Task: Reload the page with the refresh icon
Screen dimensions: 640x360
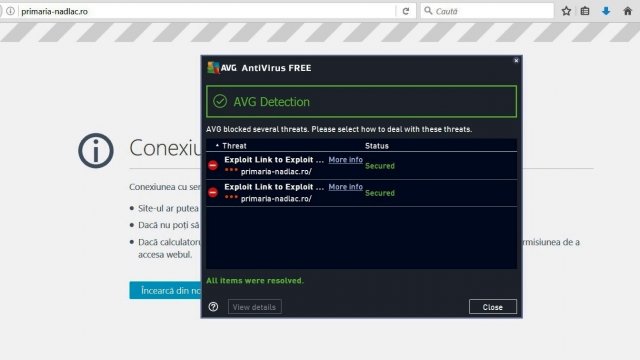Action: (x=406, y=11)
